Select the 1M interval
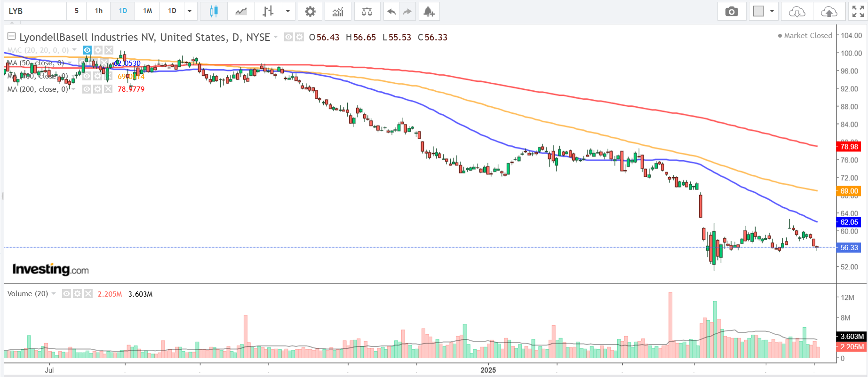This screenshot has width=868, height=377. point(147,11)
